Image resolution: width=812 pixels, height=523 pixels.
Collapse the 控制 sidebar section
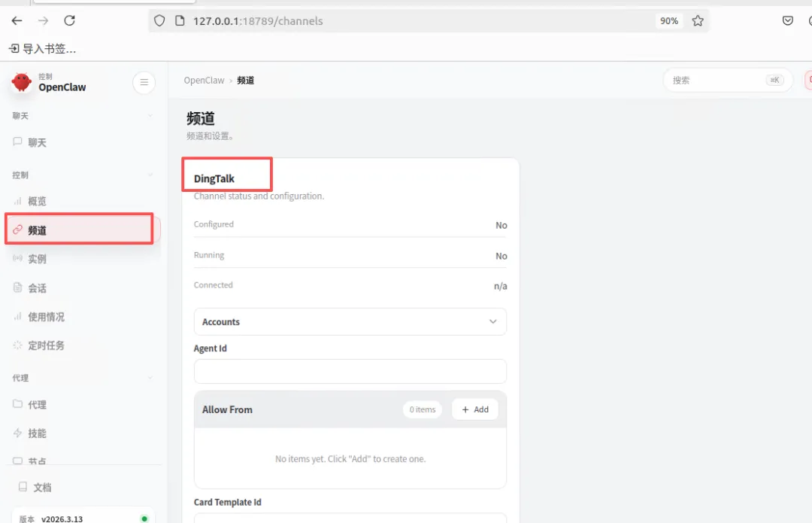pyautogui.click(x=150, y=175)
